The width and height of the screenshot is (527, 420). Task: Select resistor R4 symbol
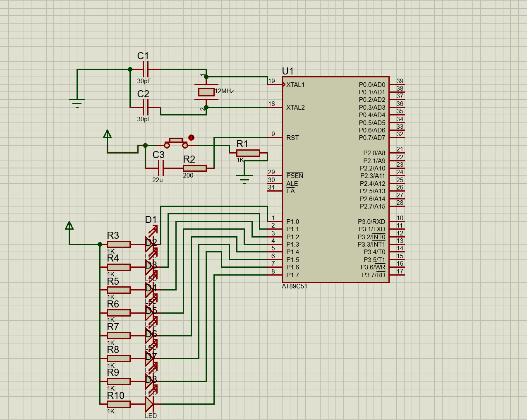[119, 267]
